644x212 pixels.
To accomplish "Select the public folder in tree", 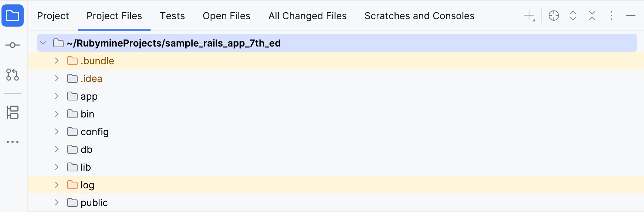I will (x=94, y=203).
